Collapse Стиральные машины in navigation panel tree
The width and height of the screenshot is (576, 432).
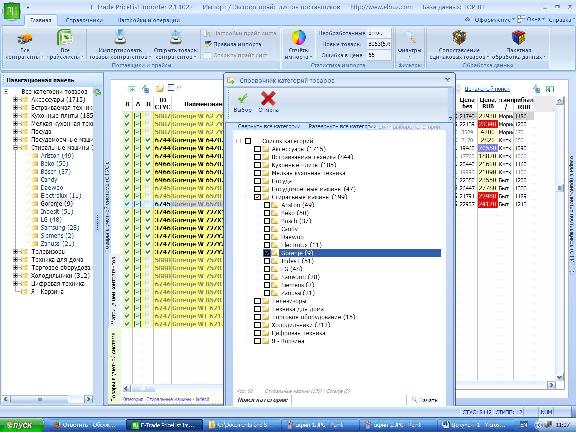coord(15,148)
